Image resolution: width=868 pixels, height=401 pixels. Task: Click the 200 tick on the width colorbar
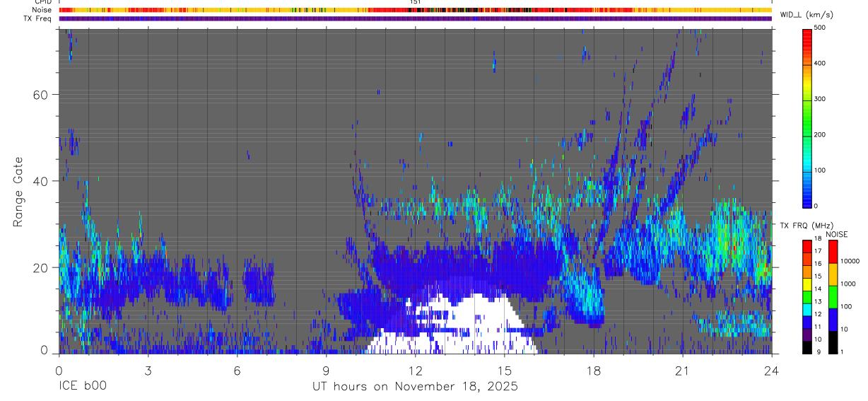point(821,134)
